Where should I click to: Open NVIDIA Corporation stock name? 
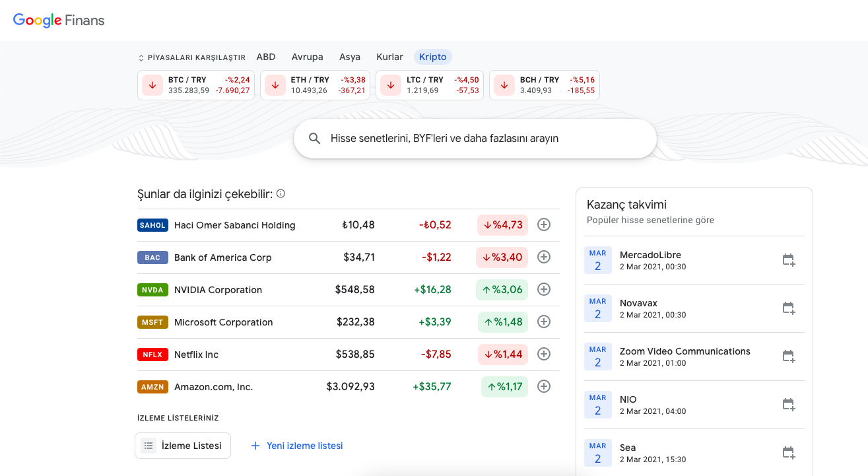[x=218, y=290]
